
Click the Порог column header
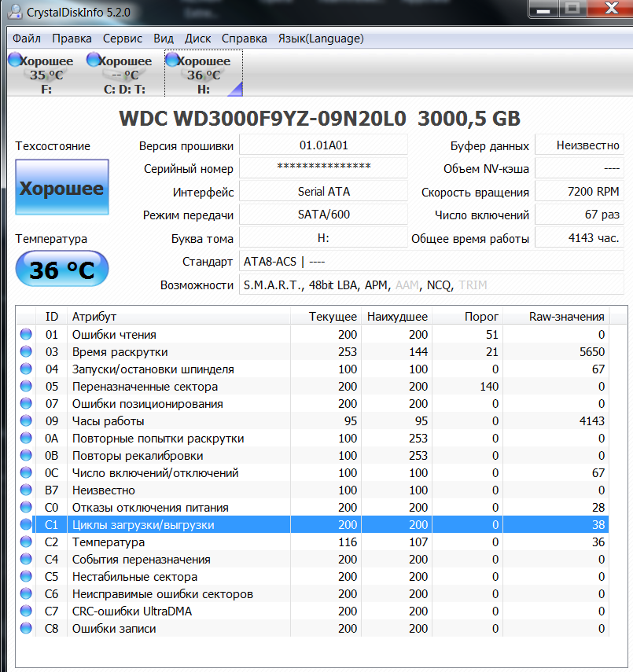[x=467, y=317]
